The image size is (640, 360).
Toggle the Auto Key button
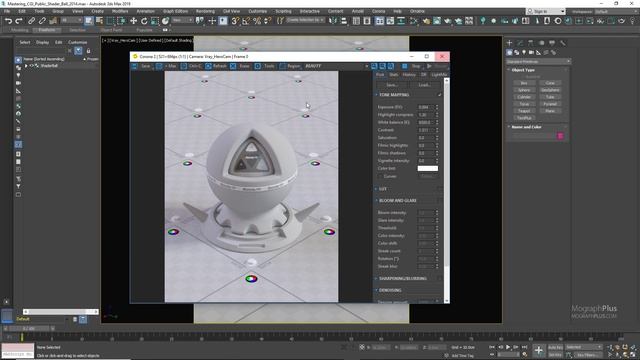point(555,347)
